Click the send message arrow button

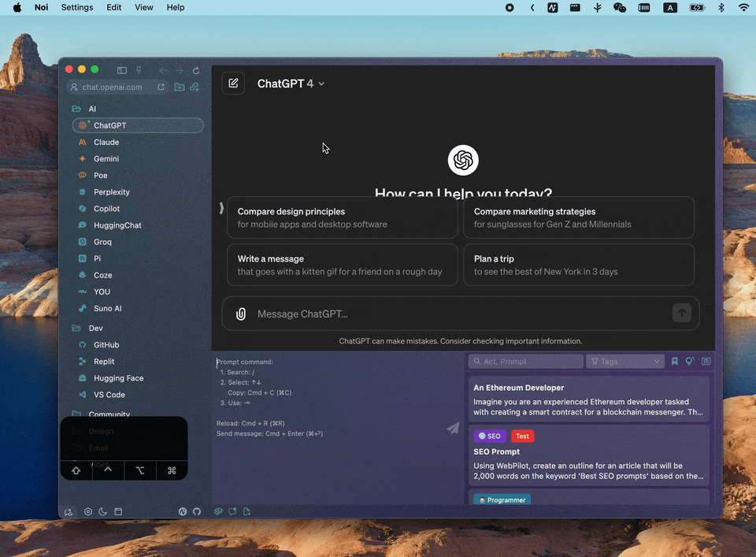pyautogui.click(x=682, y=313)
